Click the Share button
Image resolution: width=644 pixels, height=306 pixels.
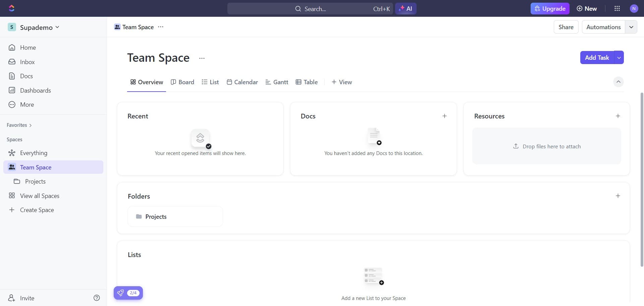point(566,27)
